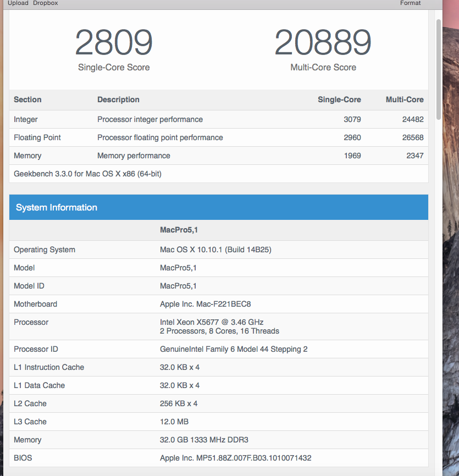
Task: Click the Model ID label
Action: click(x=29, y=286)
